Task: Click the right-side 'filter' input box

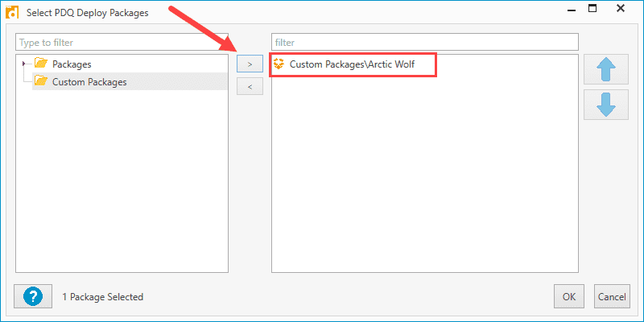Action: click(425, 43)
